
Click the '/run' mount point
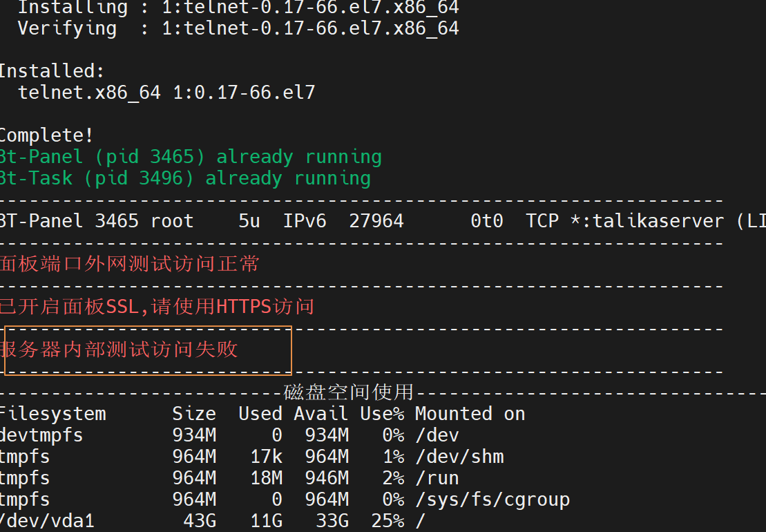point(437,479)
